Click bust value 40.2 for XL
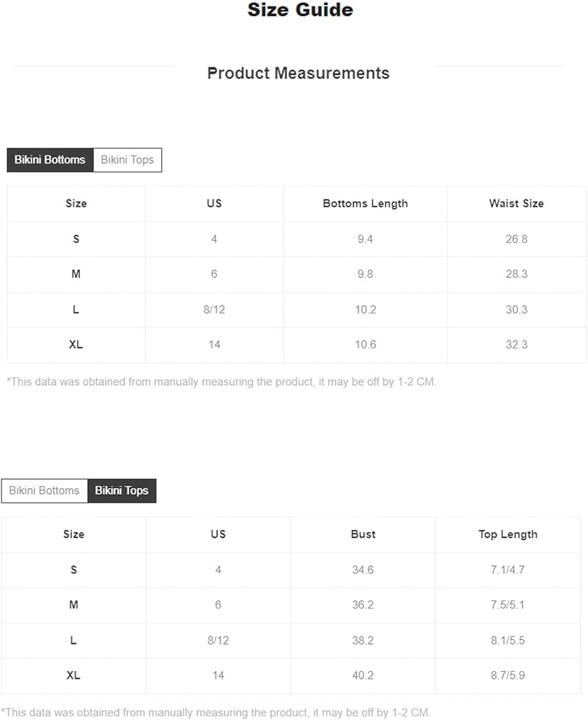 (363, 675)
